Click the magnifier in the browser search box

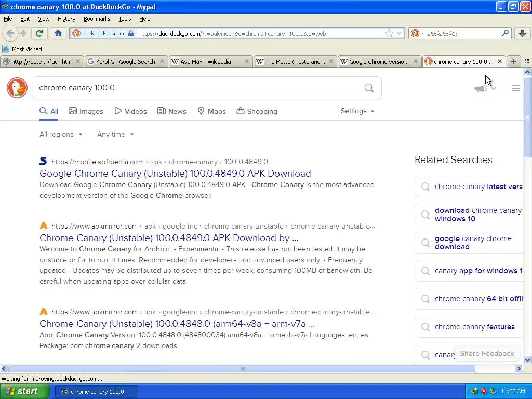505,33
